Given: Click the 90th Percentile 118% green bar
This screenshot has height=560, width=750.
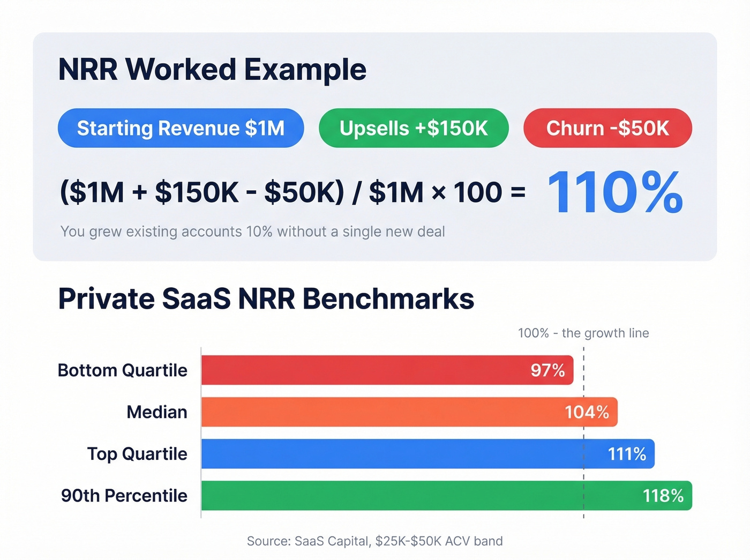Looking at the screenshot, I should pyautogui.click(x=445, y=496).
